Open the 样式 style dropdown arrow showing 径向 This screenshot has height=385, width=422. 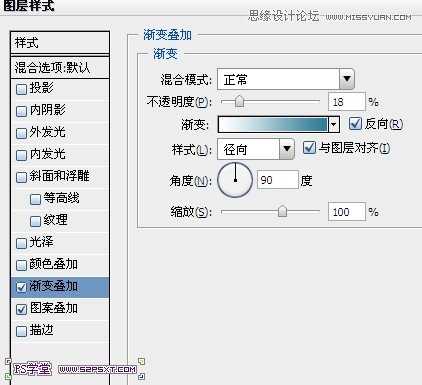(x=287, y=149)
